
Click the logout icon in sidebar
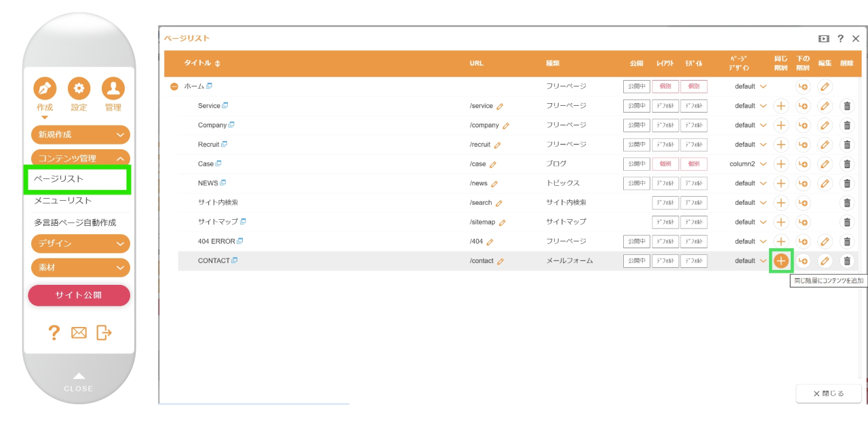coord(104,332)
